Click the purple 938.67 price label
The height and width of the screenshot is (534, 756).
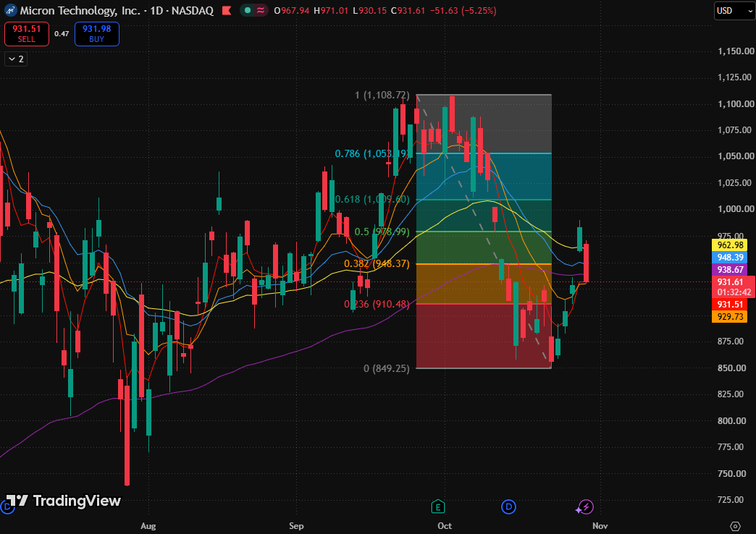pyautogui.click(x=730, y=270)
